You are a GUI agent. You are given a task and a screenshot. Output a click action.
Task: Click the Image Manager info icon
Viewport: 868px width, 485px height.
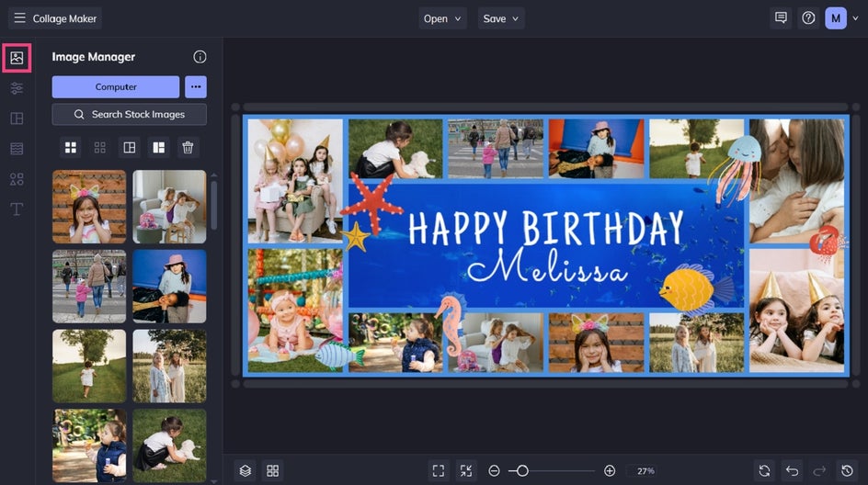point(200,57)
